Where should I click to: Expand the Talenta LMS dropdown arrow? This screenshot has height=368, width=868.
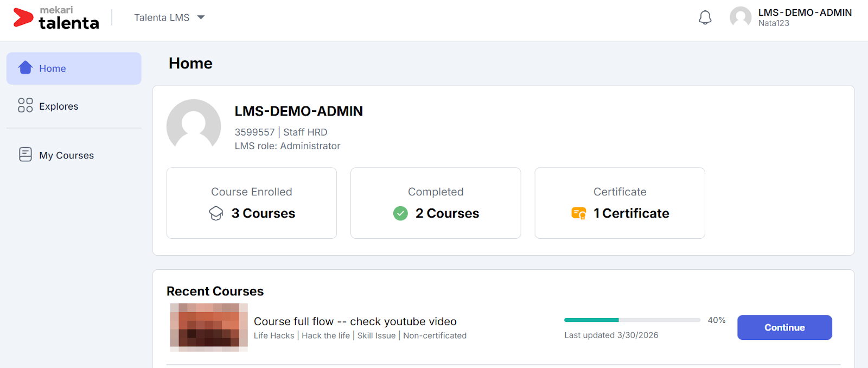point(201,17)
